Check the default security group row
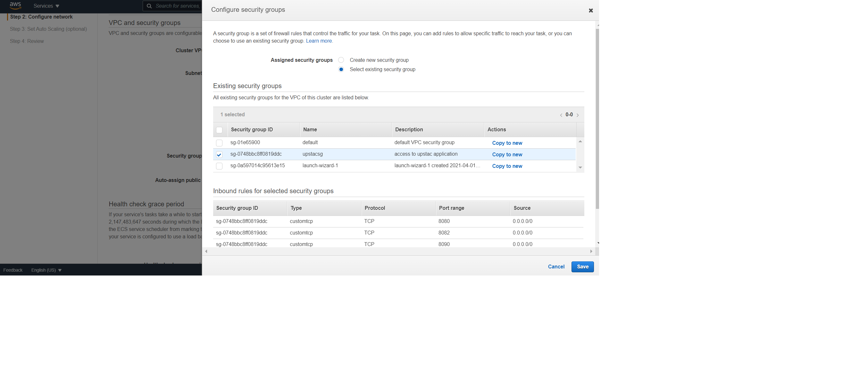 coord(219,143)
